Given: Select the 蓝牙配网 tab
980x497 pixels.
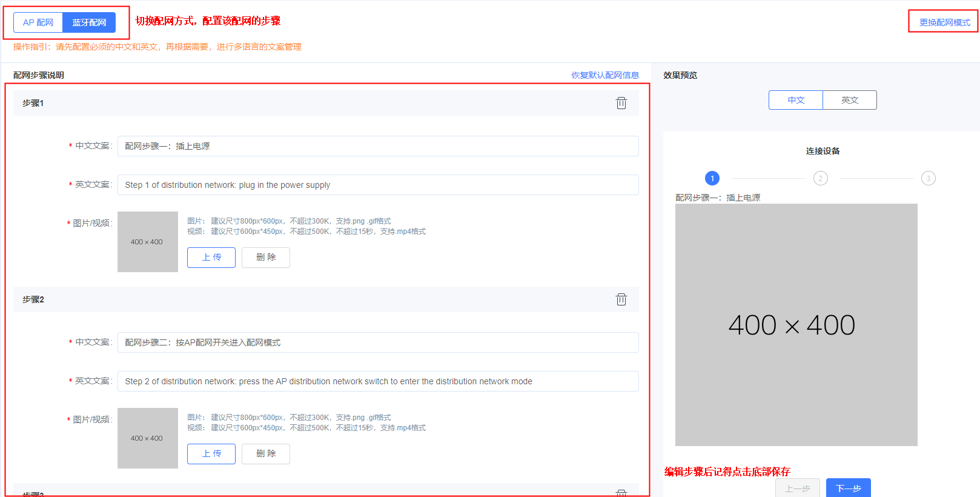Looking at the screenshot, I should coord(89,22).
